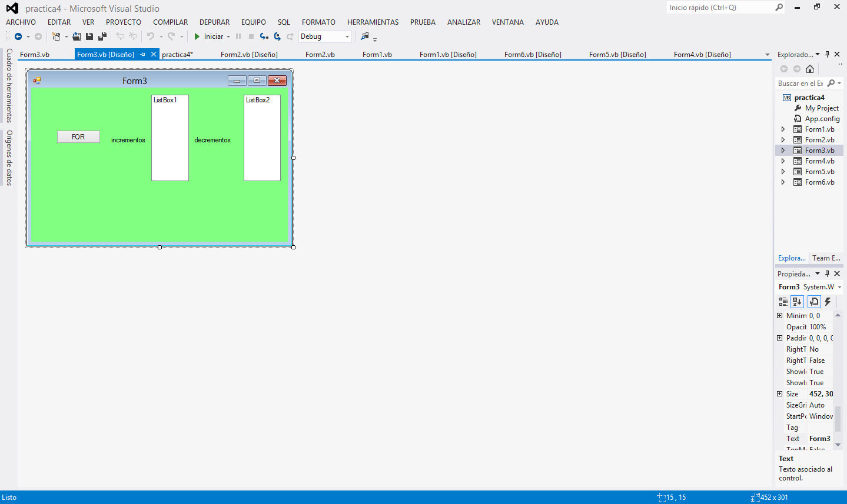
Task: Click the FOR button on Form3
Action: tap(78, 136)
